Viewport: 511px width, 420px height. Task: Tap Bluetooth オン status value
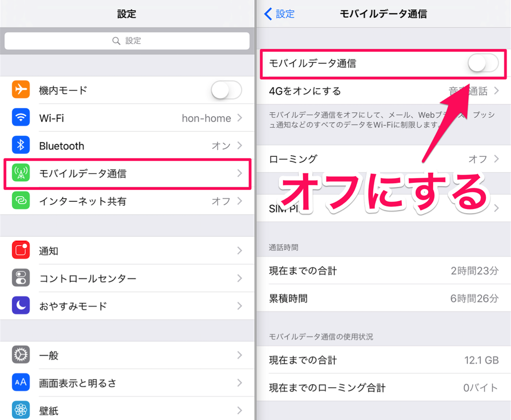point(221,146)
